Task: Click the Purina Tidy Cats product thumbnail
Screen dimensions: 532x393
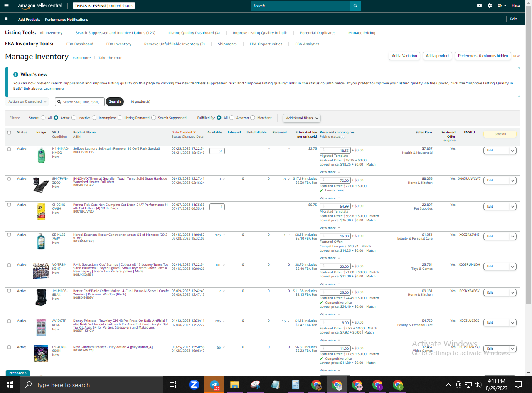Action: (41, 211)
